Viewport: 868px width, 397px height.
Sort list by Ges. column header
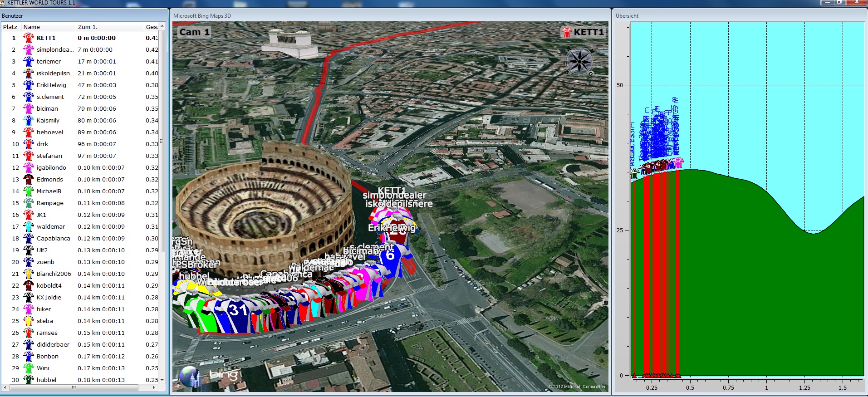pyautogui.click(x=152, y=27)
